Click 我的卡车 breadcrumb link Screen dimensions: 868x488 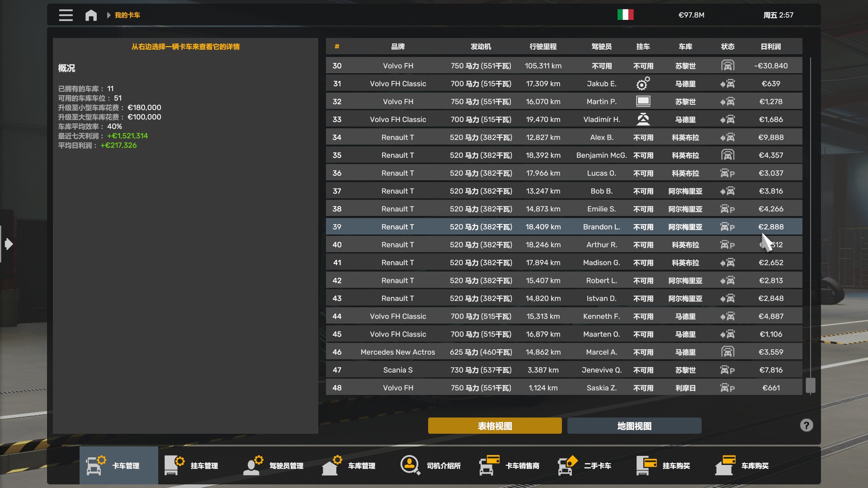pyautogui.click(x=127, y=15)
